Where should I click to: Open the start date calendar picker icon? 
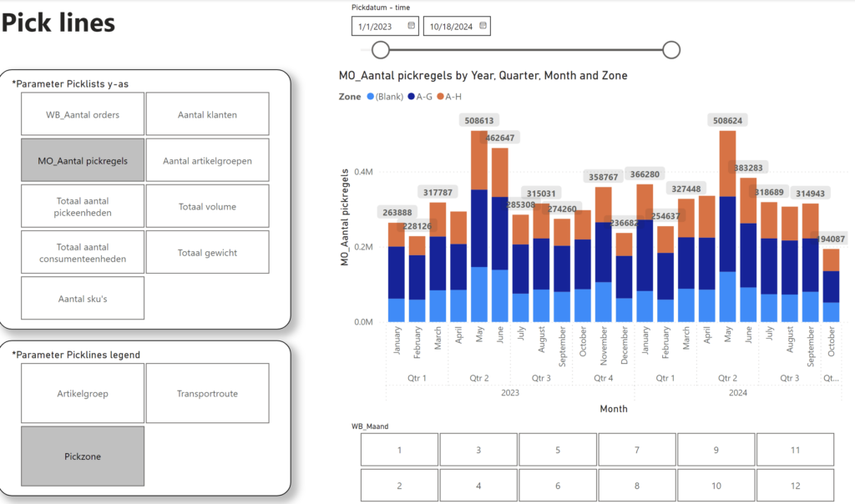tap(411, 27)
